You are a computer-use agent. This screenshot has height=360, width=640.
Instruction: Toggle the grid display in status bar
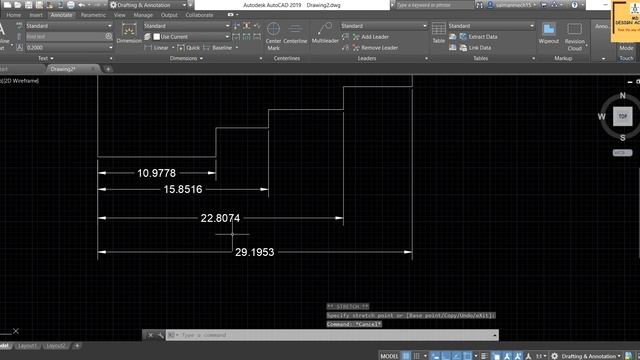[406, 356]
